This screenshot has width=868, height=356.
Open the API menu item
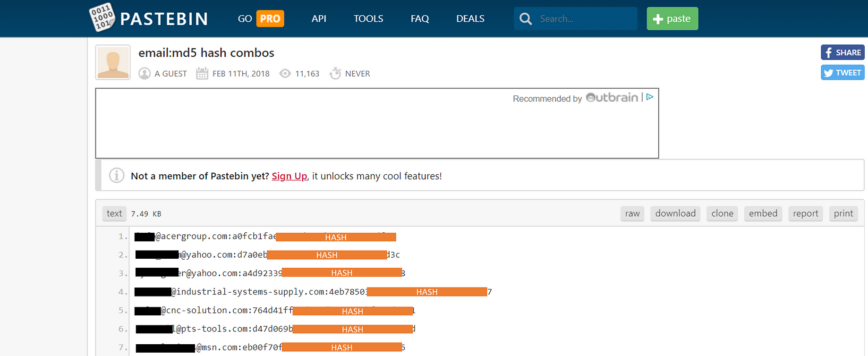point(319,18)
